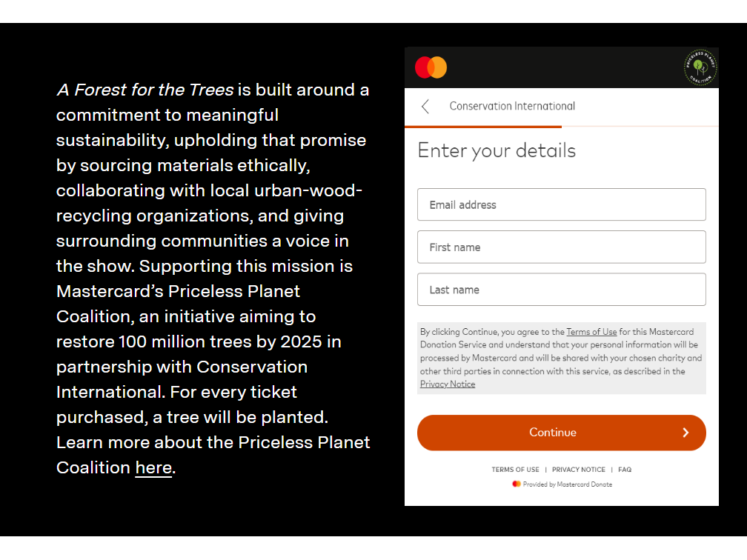Click the small Mastercard Donate logo in footer
This screenshot has height=560, width=747.
517,484
